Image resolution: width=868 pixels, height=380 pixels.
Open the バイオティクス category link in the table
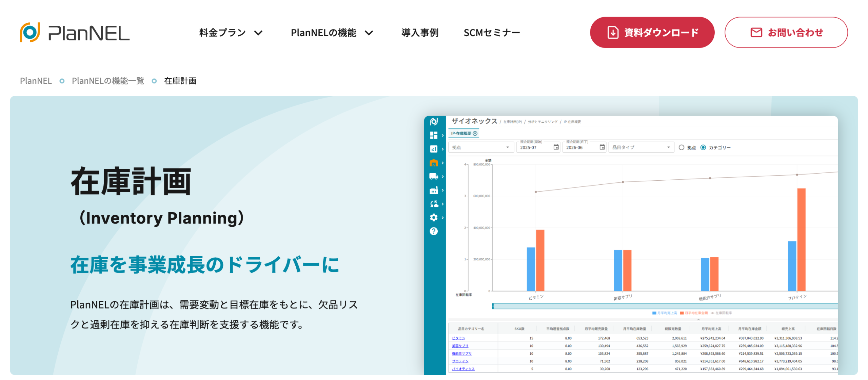(463, 369)
